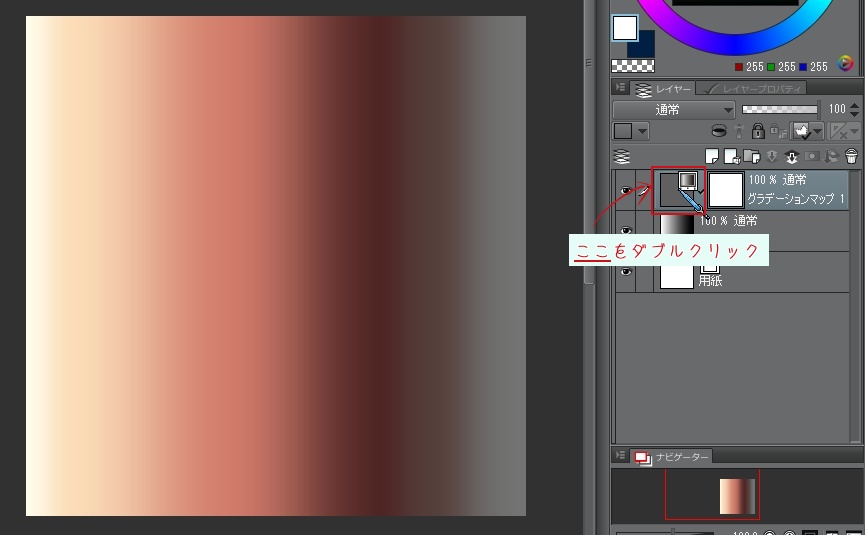Click transfer to lower layer icon

click(772, 157)
